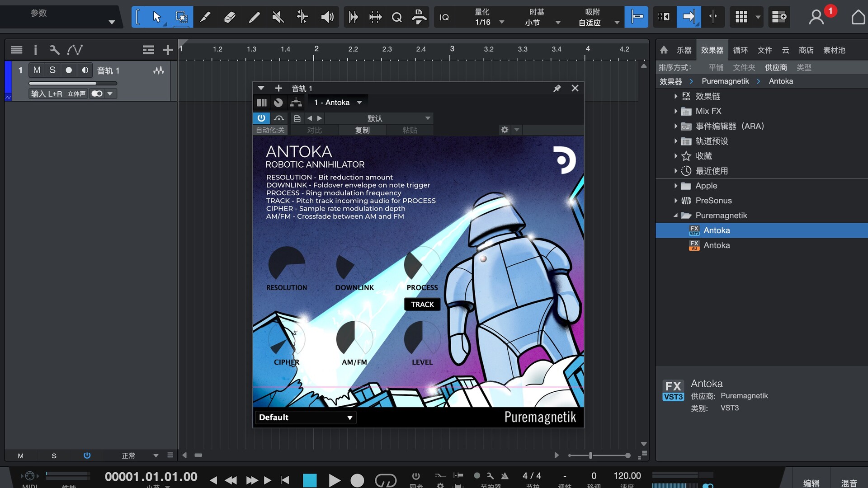This screenshot has height=488, width=868.
Task: Open the 默认 preset dropdown
Action: (379, 118)
